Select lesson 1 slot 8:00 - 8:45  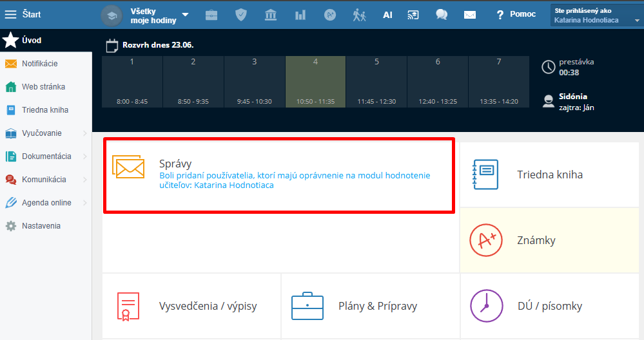[132, 82]
